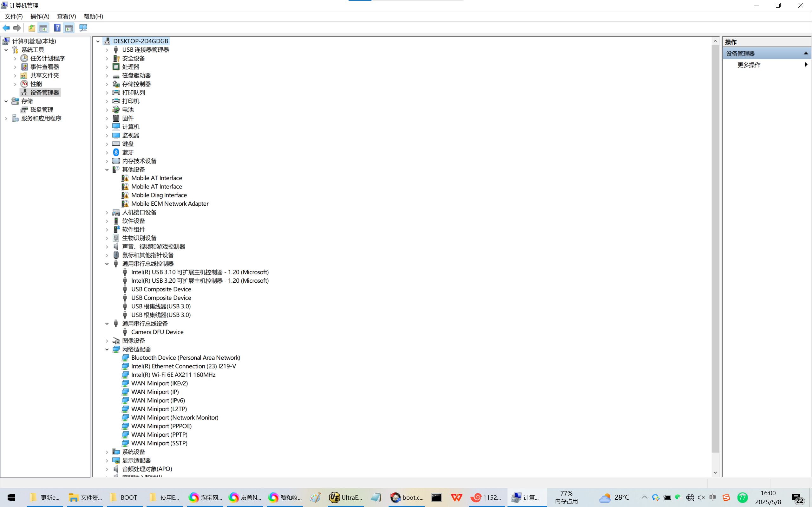
Task: Select 磁盘管理 in the left tree
Action: pos(42,110)
